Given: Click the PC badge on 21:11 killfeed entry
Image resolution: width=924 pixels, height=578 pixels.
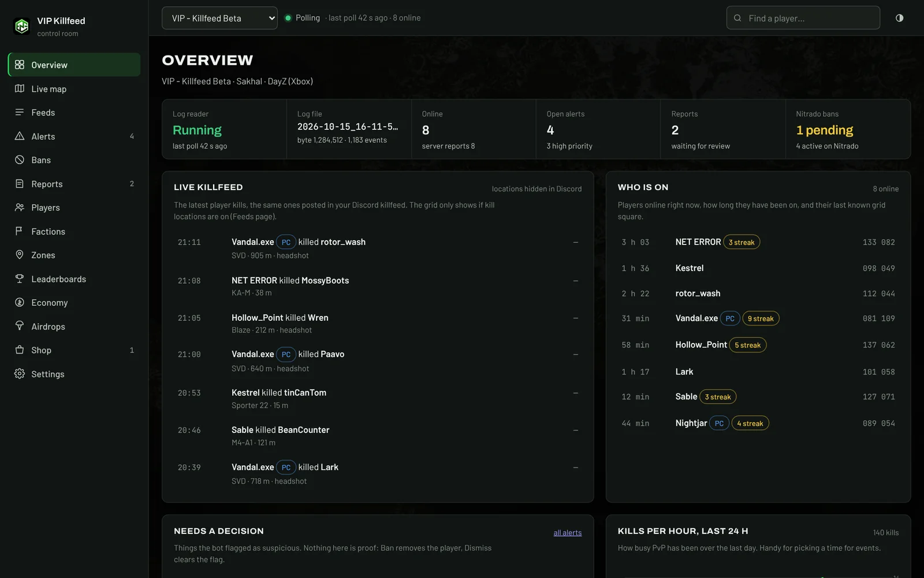Looking at the screenshot, I should point(286,242).
